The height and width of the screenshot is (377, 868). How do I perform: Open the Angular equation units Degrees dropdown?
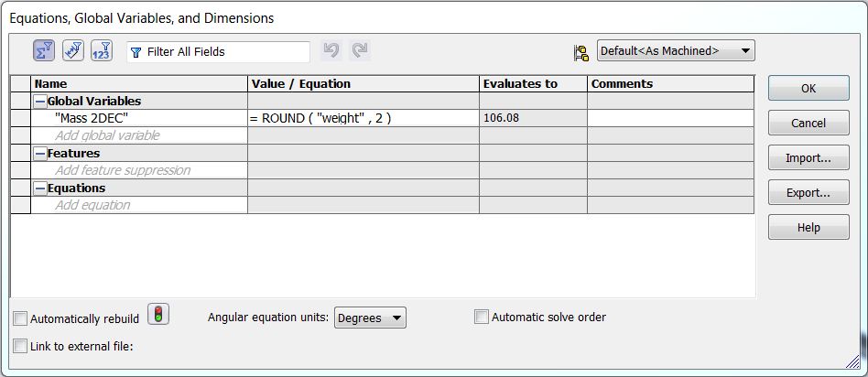[370, 318]
